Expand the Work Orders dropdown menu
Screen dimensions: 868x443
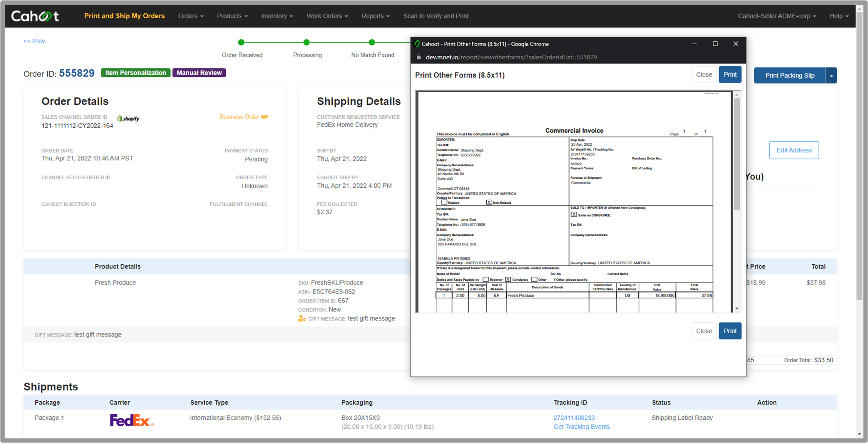pyautogui.click(x=327, y=16)
